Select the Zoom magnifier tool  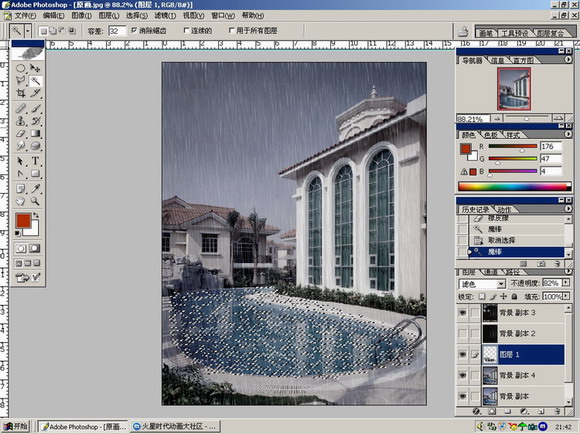coord(36,201)
